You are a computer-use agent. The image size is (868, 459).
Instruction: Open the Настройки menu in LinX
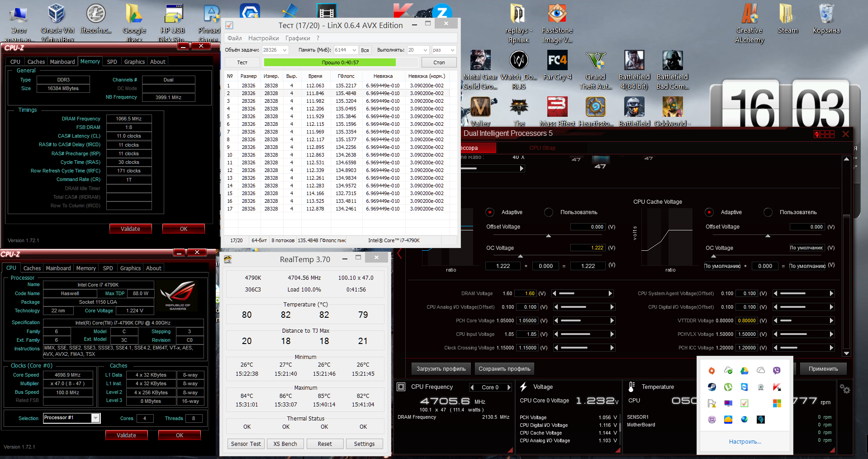pyautogui.click(x=263, y=38)
